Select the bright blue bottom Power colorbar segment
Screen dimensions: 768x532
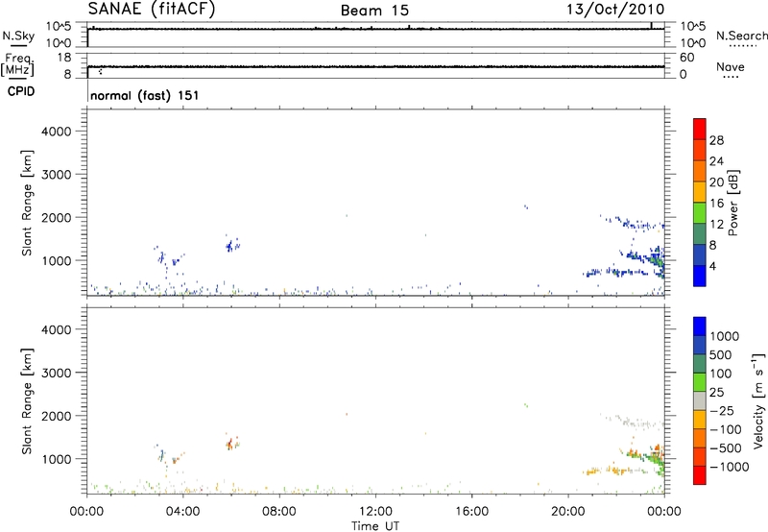coord(700,276)
